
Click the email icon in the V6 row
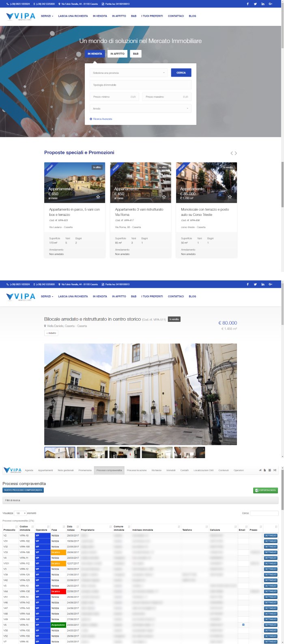pyautogui.click(x=243, y=625)
